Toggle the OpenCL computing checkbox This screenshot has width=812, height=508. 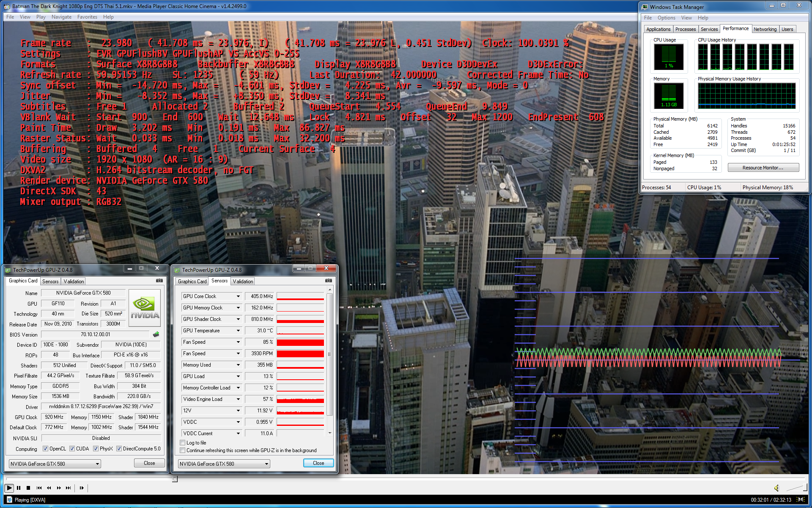click(x=46, y=449)
